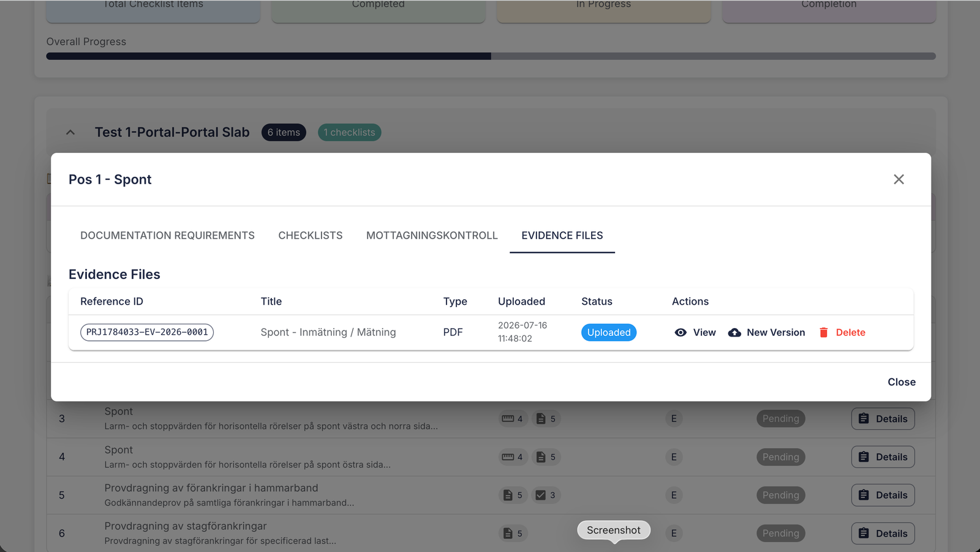
Task: Select the Evidence Files tab
Action: pos(562,236)
